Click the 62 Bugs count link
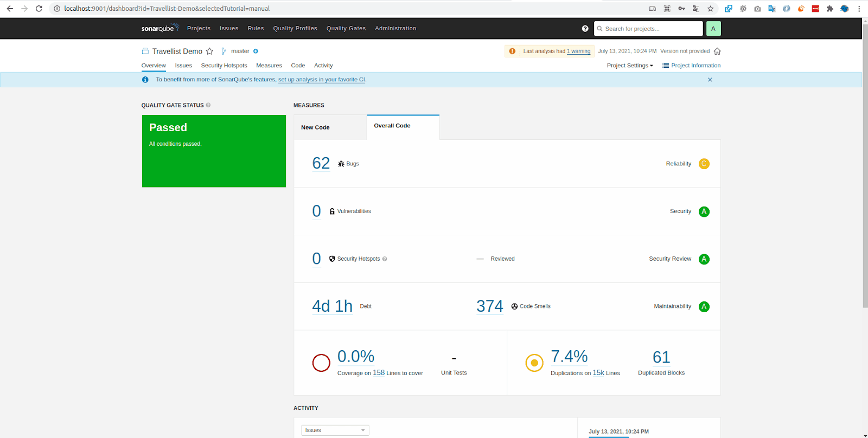This screenshot has width=868, height=438. pyautogui.click(x=321, y=163)
